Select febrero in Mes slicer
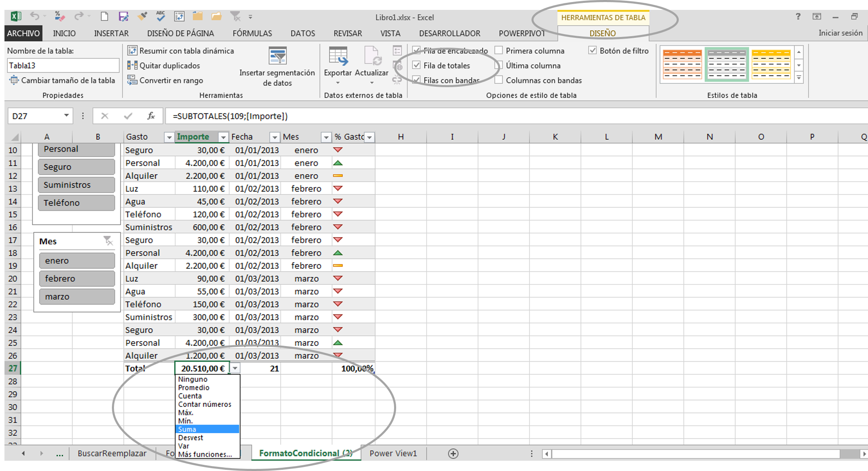 pyautogui.click(x=77, y=279)
